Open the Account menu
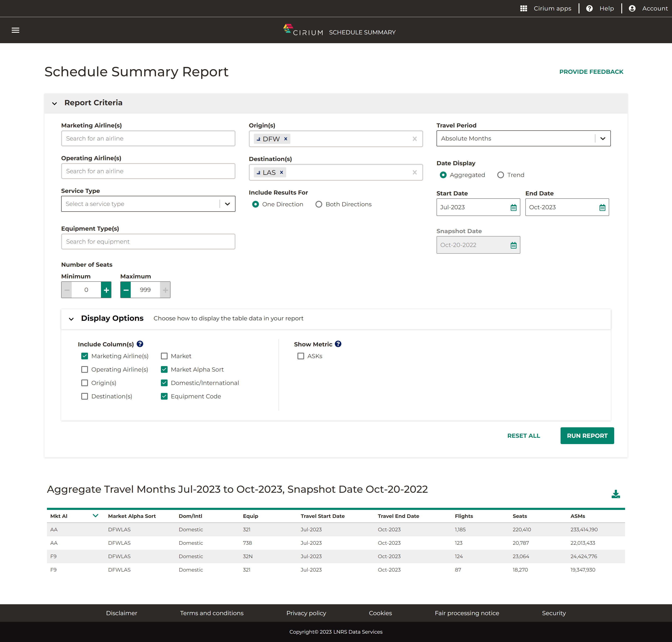Viewport: 672px width, 642px height. (x=648, y=8)
